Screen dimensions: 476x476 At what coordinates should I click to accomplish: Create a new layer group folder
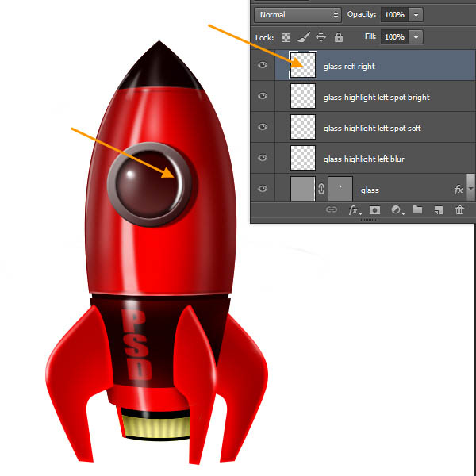click(x=416, y=210)
